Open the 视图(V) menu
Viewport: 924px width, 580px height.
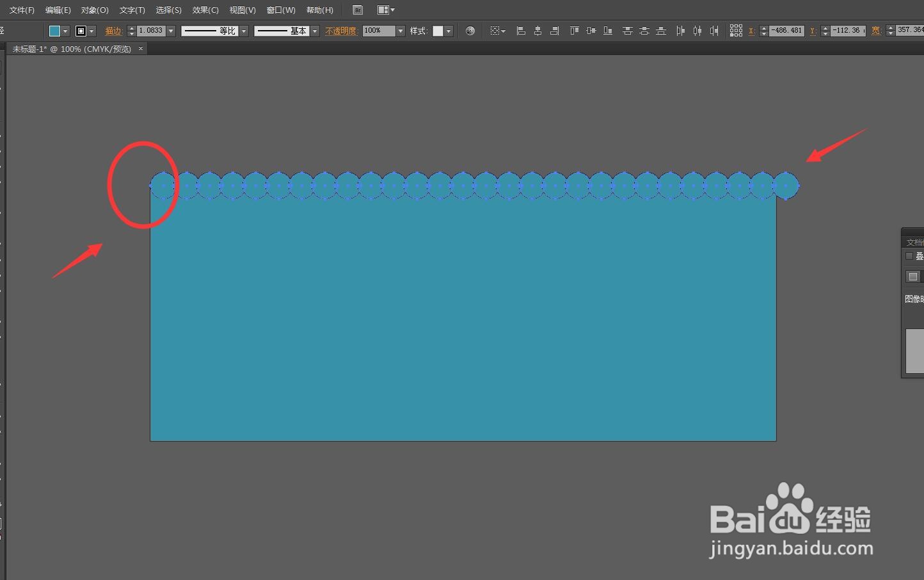click(x=243, y=10)
